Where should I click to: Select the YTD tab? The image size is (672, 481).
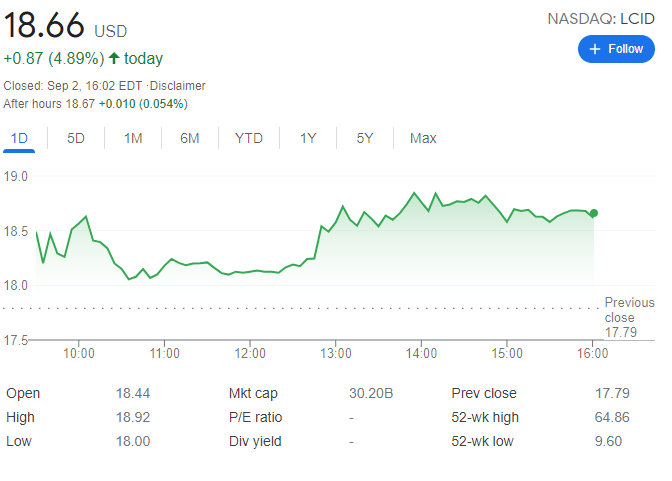[x=249, y=138]
